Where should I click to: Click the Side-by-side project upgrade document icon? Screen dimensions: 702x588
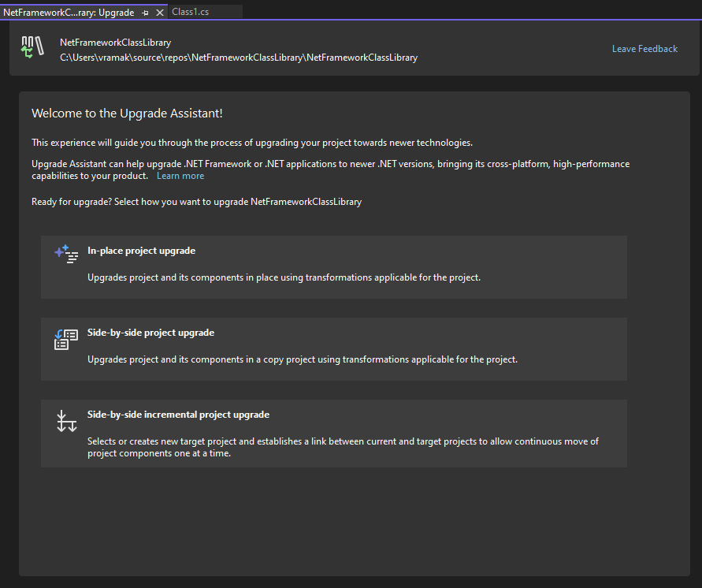(x=66, y=339)
